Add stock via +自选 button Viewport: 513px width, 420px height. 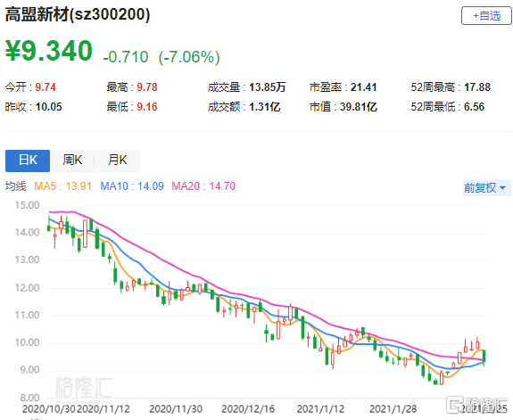[486, 16]
